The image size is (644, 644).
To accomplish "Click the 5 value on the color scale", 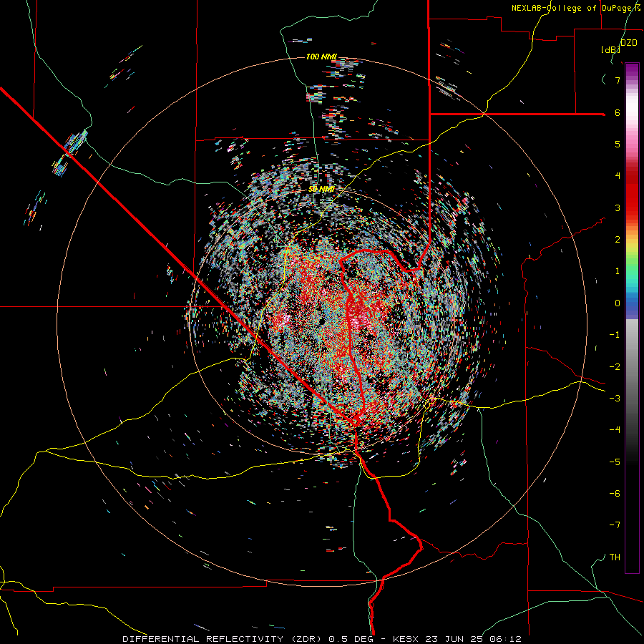I will [x=618, y=144].
